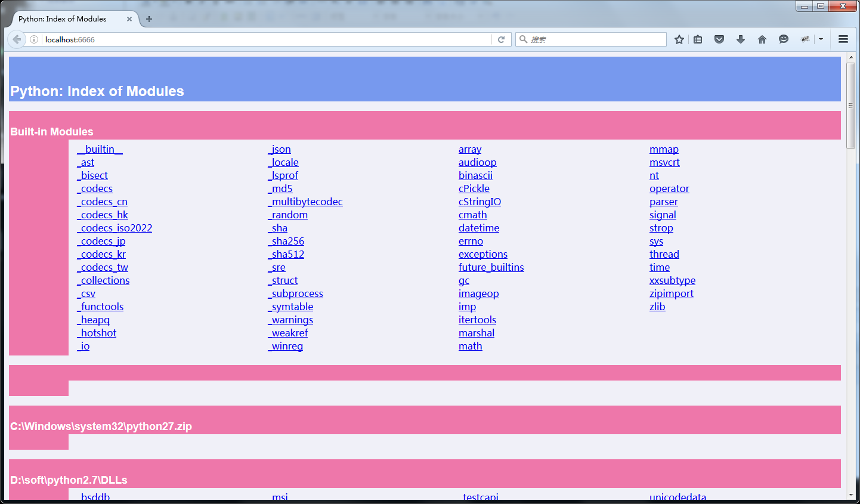Show site information icon in address bar
Image resolution: width=860 pixels, height=504 pixels.
click(34, 39)
